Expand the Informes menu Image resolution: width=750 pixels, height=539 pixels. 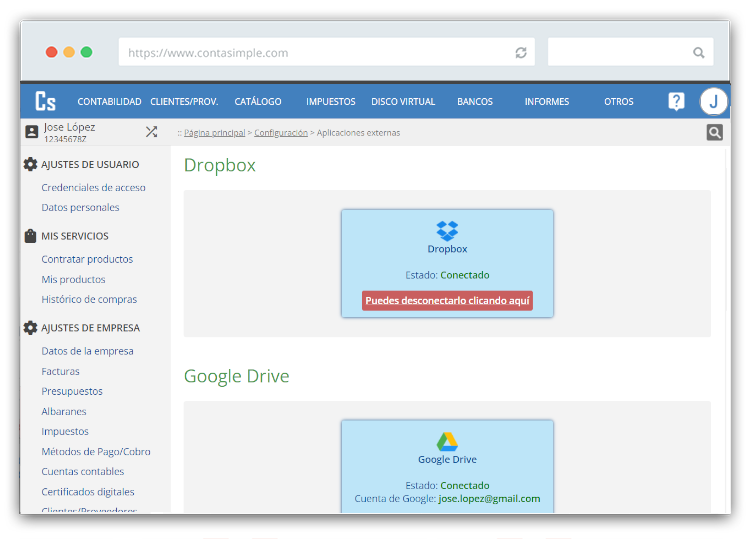click(x=547, y=102)
